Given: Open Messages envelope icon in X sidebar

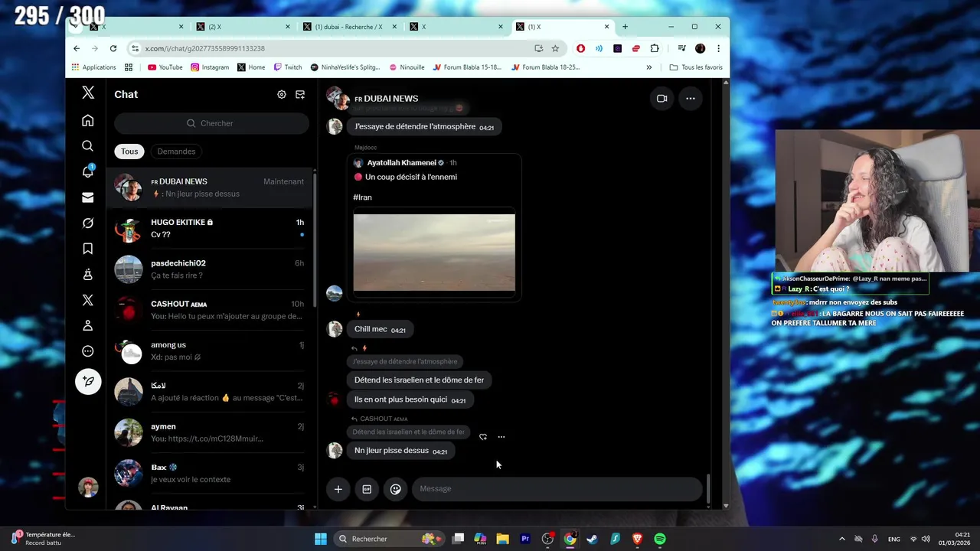Looking at the screenshot, I should 88,197.
